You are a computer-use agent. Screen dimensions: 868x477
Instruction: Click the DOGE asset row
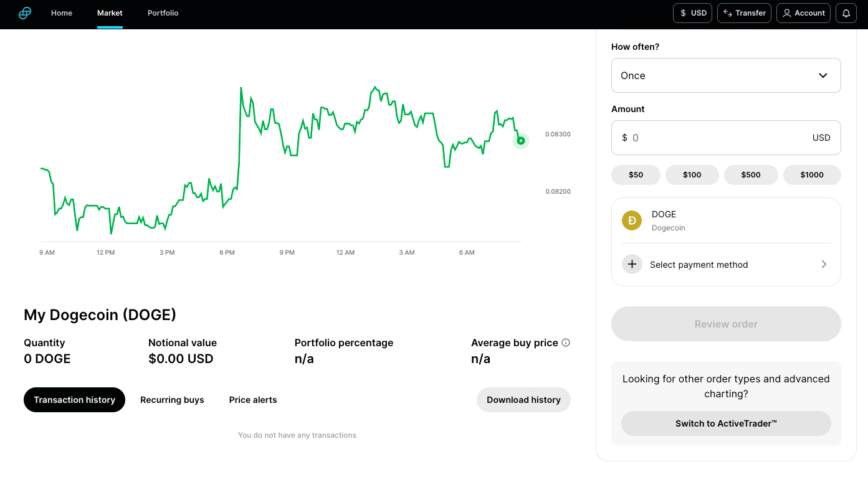point(726,220)
